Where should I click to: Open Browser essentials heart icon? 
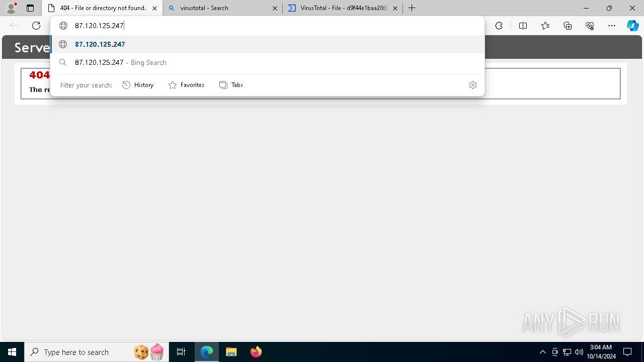[590, 26]
